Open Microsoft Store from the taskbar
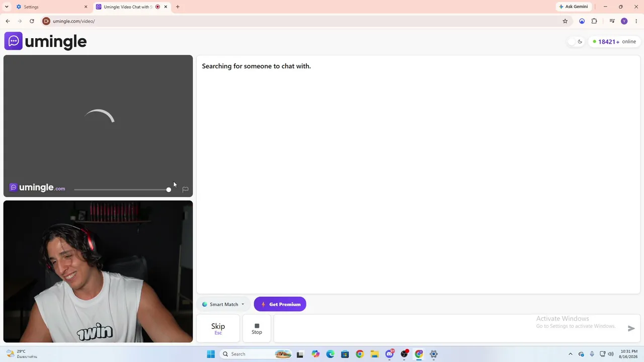This screenshot has width=644, height=362. [x=345, y=354]
